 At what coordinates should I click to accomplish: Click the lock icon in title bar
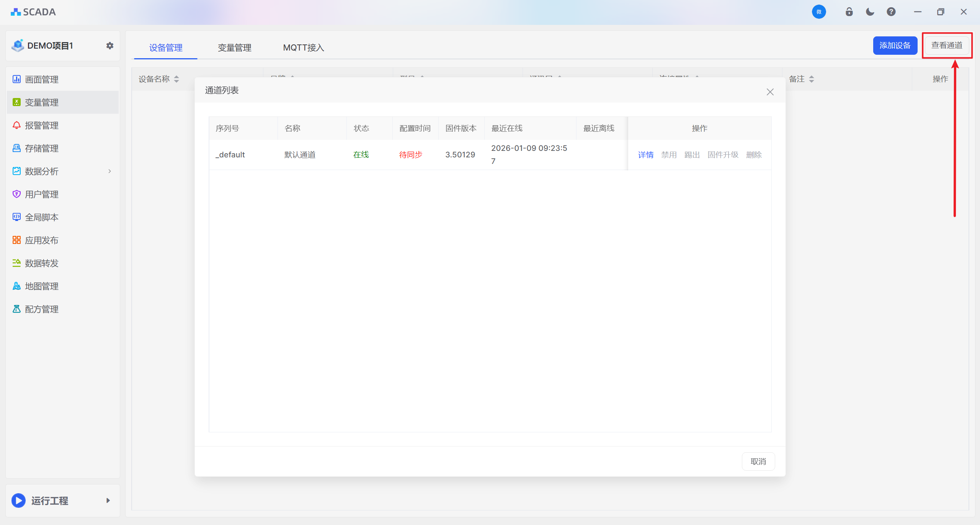(x=849, y=12)
